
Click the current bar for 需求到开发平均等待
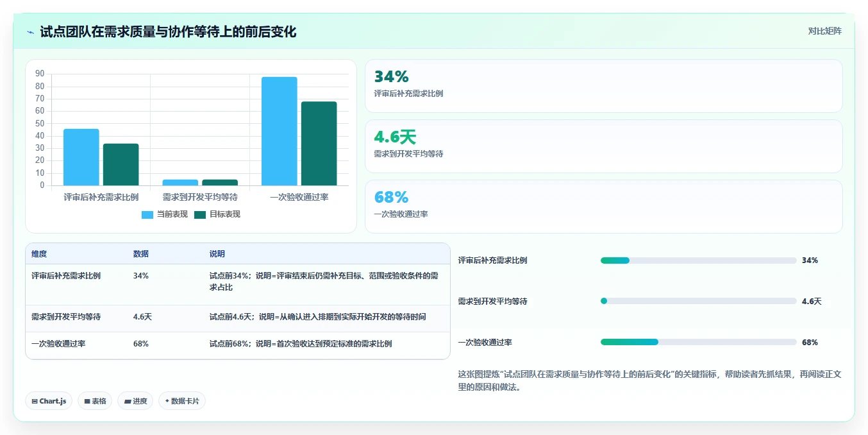click(x=180, y=183)
